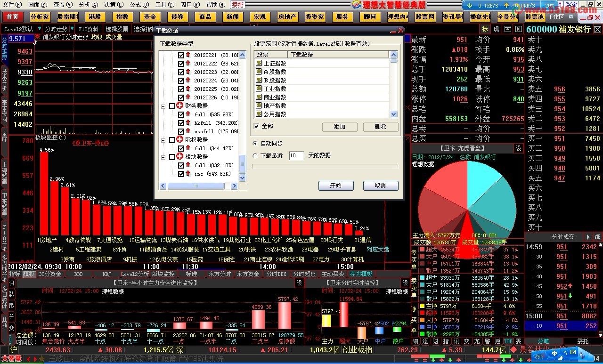The height and width of the screenshot is (364, 603).
Task: Click the 存为模板 button
Action: tap(361, 274)
